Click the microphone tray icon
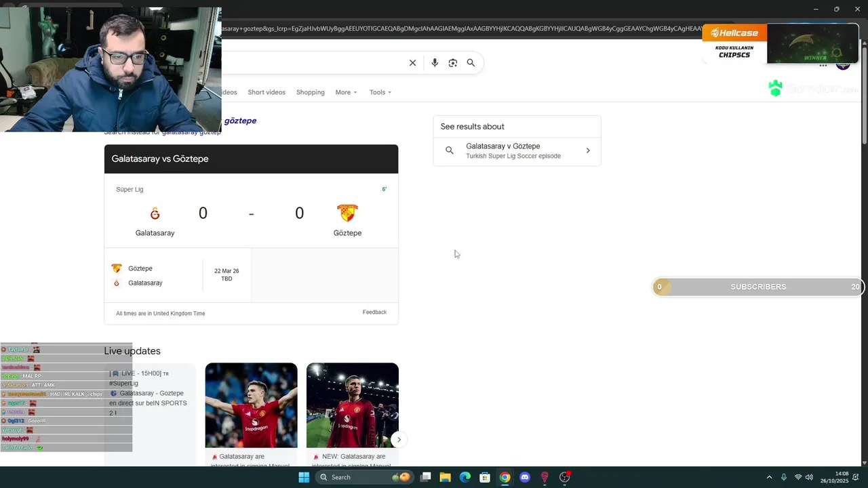Viewport: 868px width, 488px height. click(784, 477)
